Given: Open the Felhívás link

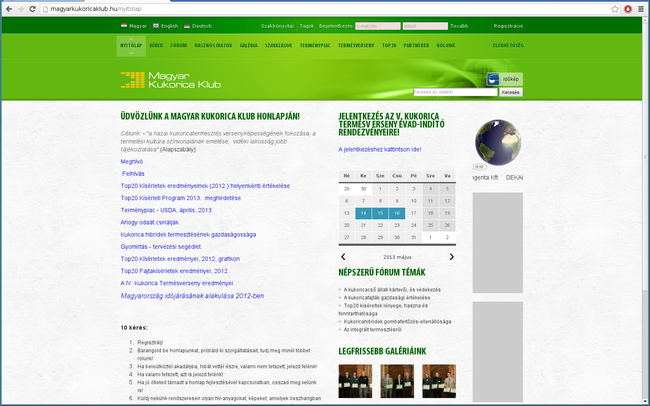Looking at the screenshot, I should pos(133,174).
